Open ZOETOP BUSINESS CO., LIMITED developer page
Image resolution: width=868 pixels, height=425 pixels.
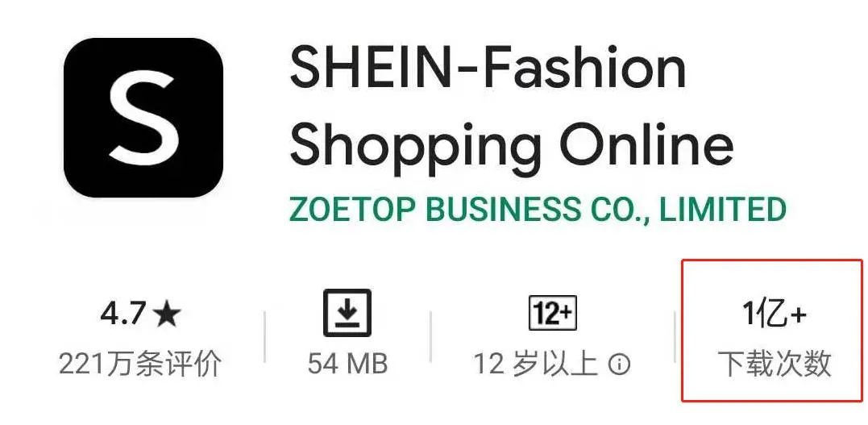[x=538, y=209]
